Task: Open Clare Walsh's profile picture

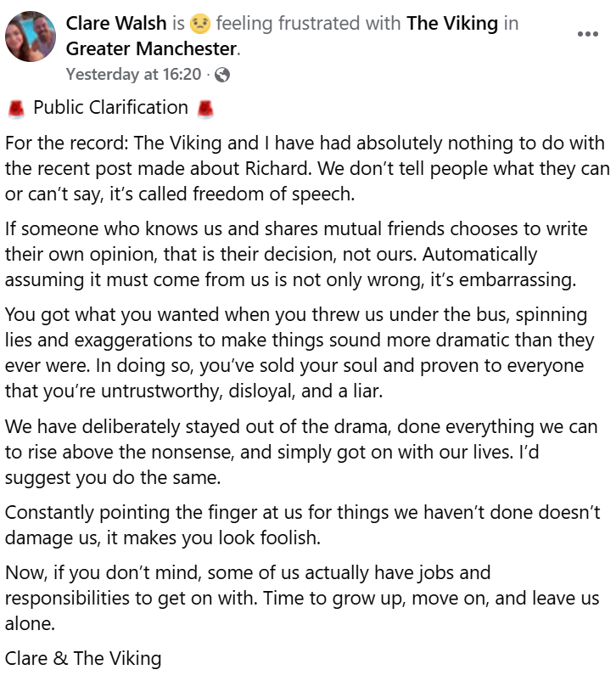Action: tap(31, 37)
